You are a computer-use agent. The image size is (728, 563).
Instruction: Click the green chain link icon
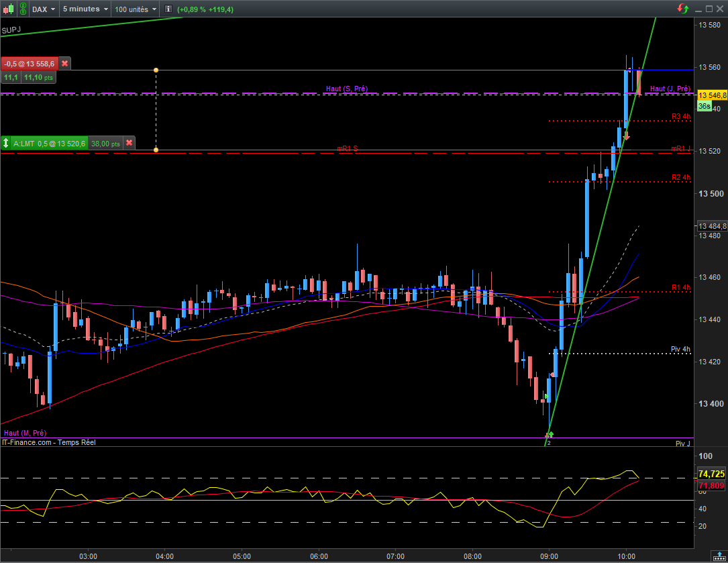point(23,9)
